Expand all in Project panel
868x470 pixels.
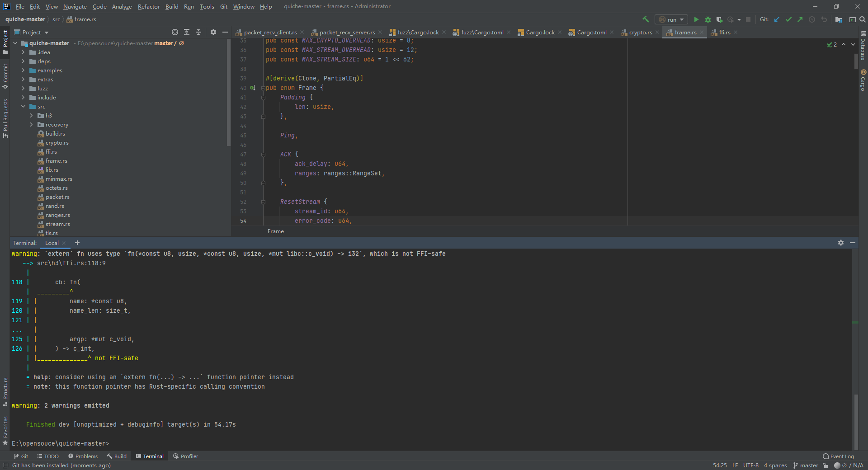coord(187,32)
